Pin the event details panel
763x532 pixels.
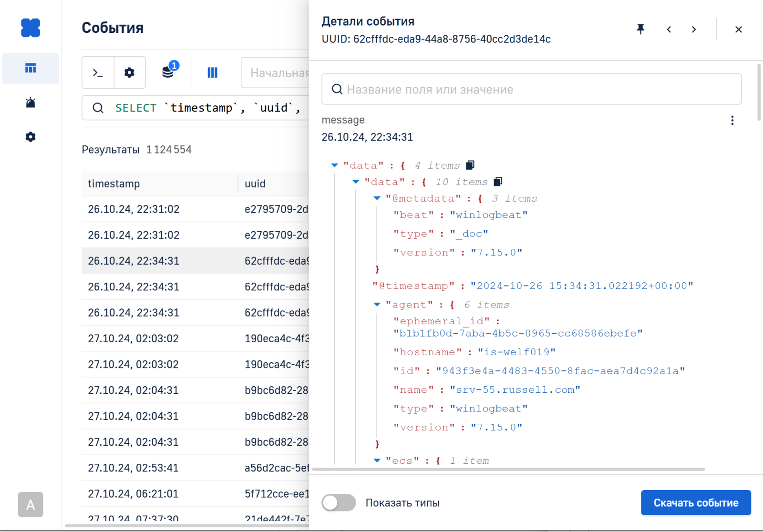click(x=640, y=30)
